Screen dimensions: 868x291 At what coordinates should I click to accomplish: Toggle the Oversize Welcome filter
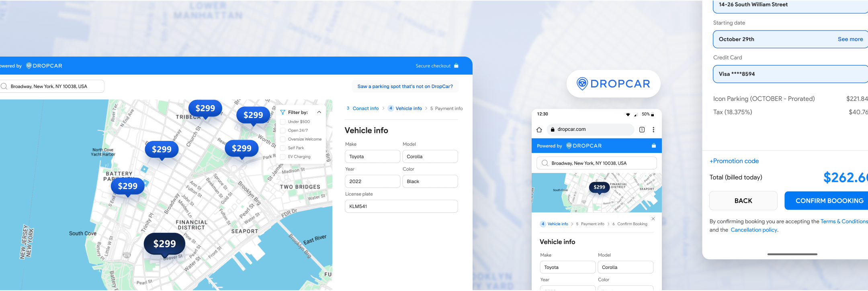pos(283,139)
